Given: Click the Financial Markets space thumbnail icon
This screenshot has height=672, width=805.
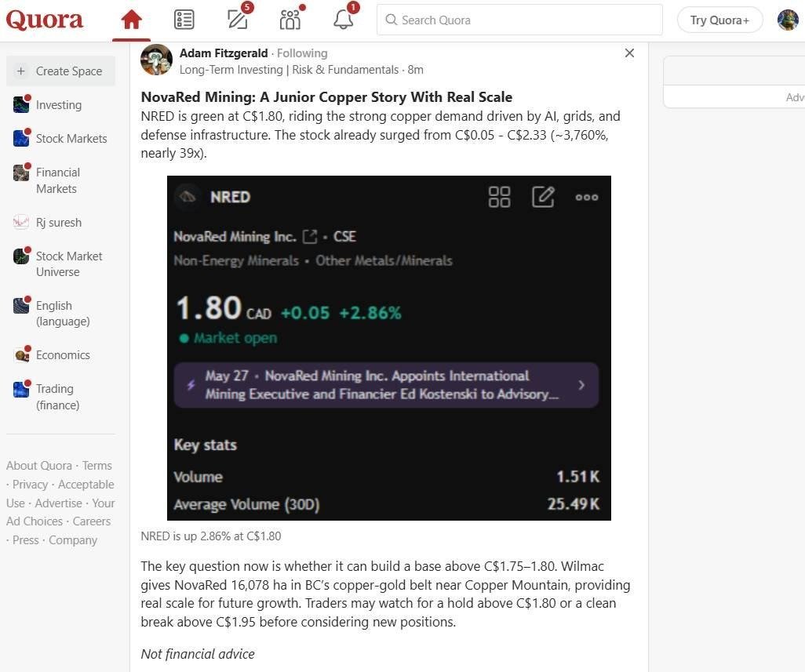Looking at the screenshot, I should (21, 173).
